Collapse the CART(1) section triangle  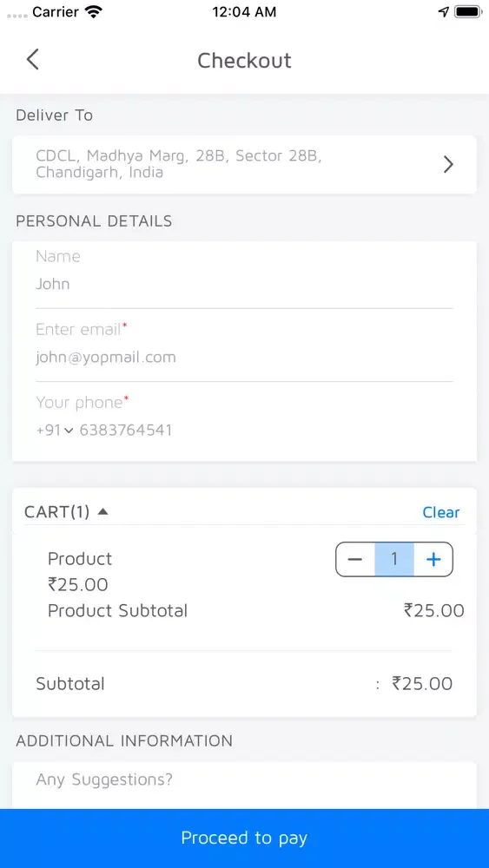click(102, 512)
